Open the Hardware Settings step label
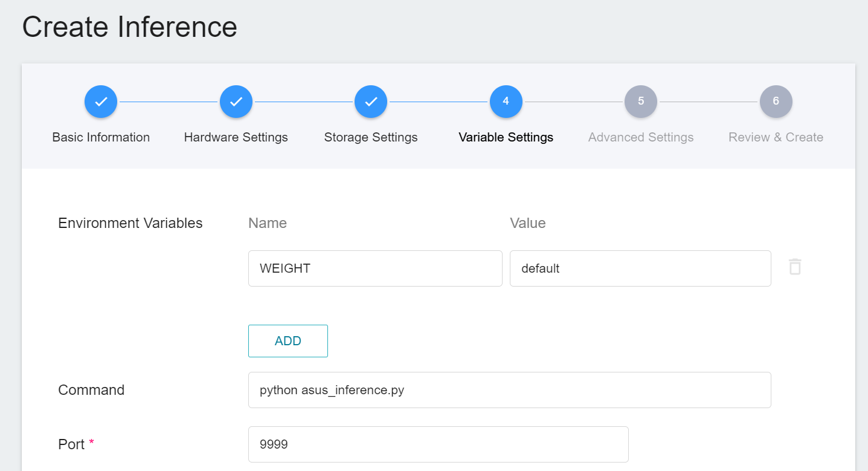868x471 pixels. tap(236, 137)
